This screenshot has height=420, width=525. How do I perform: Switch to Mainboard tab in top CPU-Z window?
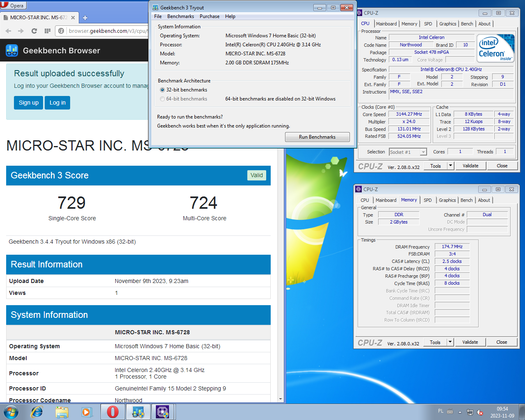386,24
